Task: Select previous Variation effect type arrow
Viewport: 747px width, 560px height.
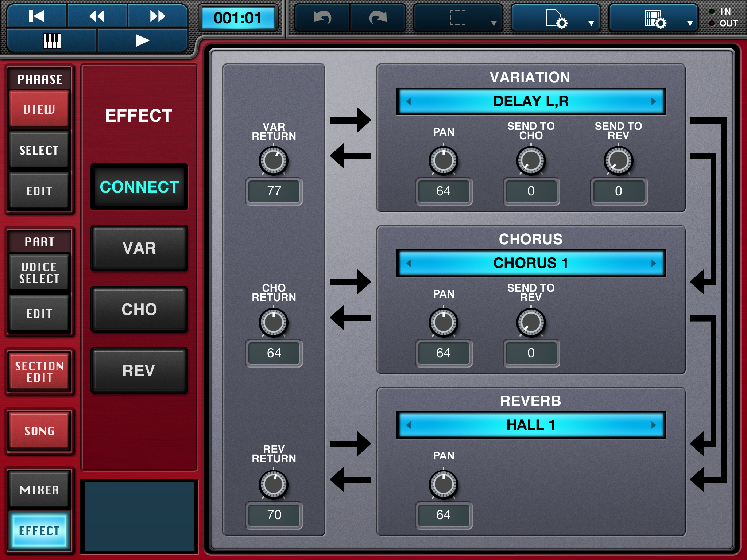Action: pyautogui.click(x=409, y=101)
